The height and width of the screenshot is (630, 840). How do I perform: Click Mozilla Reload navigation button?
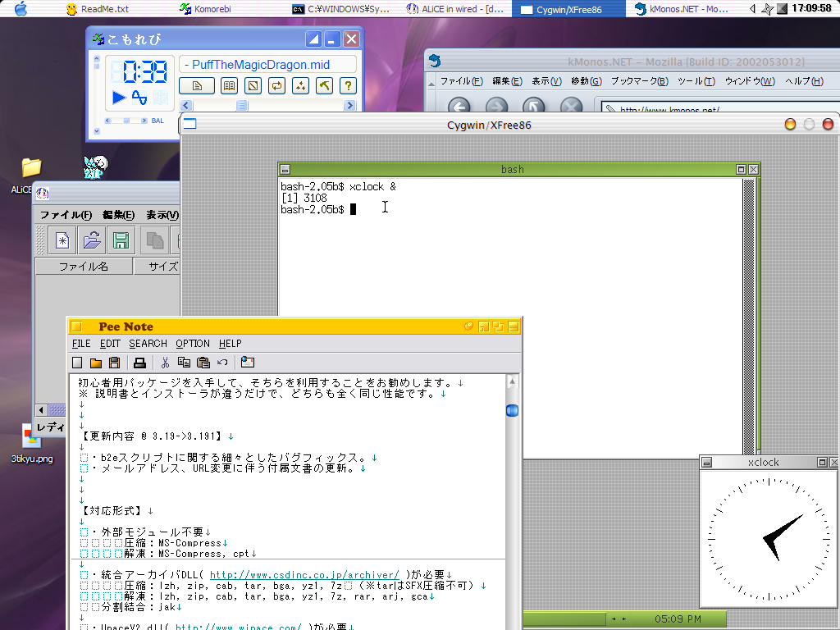[533, 105]
